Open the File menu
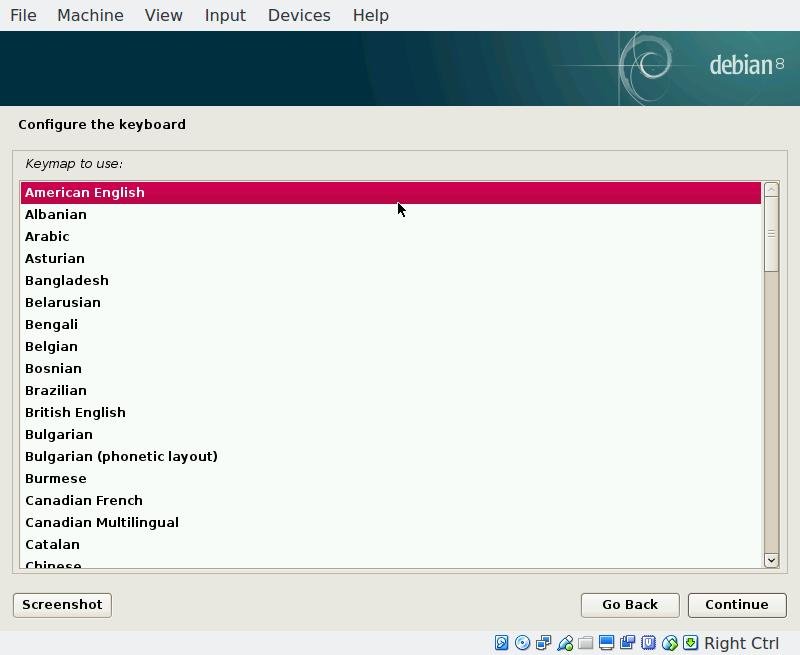This screenshot has height=655, width=800. coord(23,15)
